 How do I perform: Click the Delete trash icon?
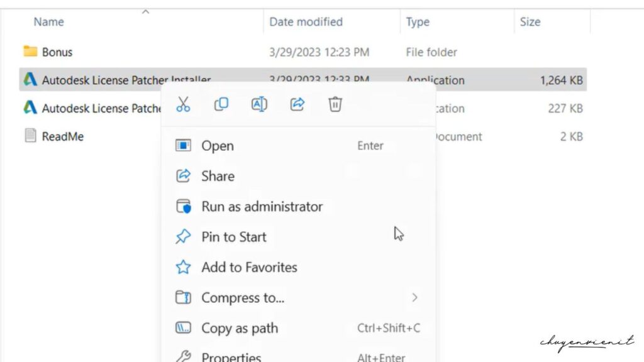(335, 104)
